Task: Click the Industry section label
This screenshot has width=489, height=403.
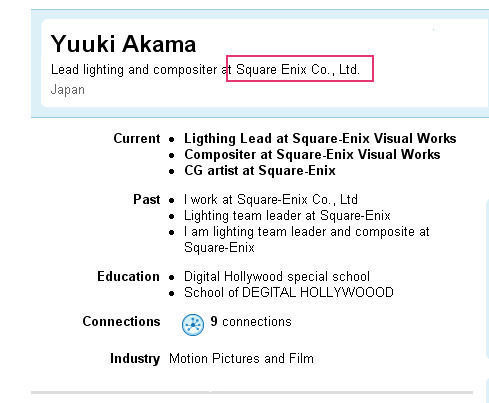Action: (135, 359)
